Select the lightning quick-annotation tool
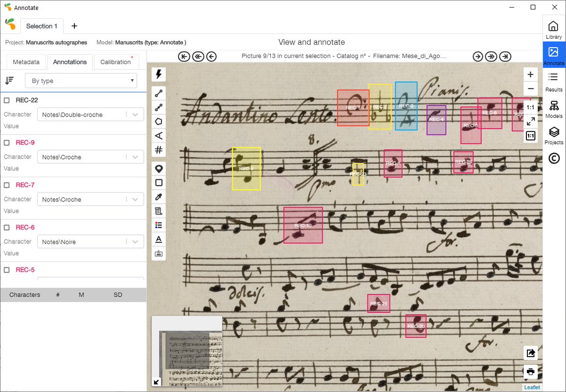The height and width of the screenshot is (392, 566). tap(158, 74)
